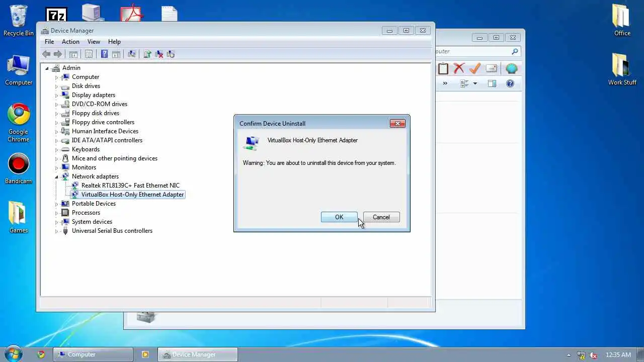Image resolution: width=644 pixels, height=362 pixels.
Task: Switch to the Computer taskbar button
Action: pos(93,354)
